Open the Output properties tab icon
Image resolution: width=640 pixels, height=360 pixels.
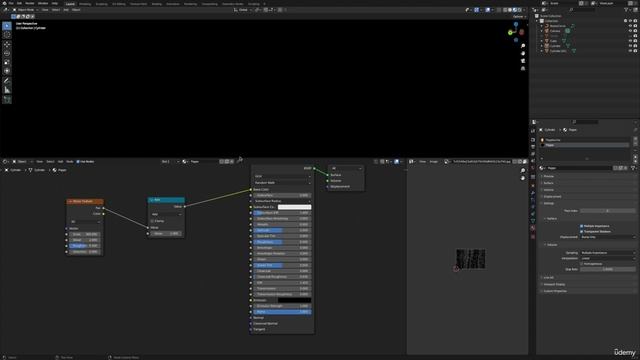533,147
